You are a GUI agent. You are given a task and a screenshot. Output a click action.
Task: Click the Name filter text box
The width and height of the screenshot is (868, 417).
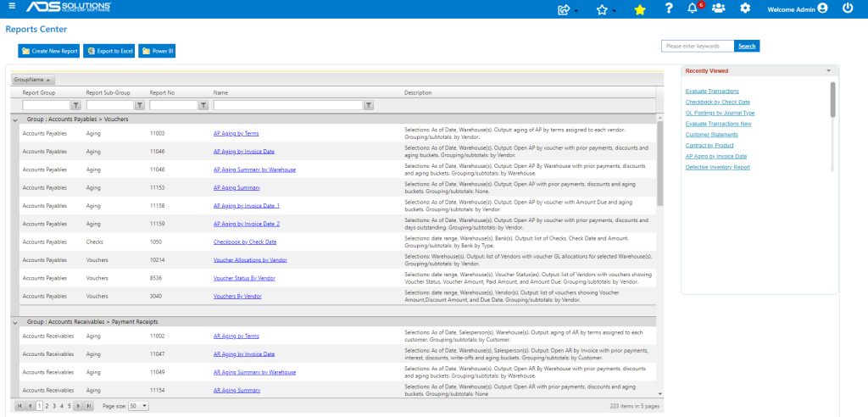(x=288, y=105)
